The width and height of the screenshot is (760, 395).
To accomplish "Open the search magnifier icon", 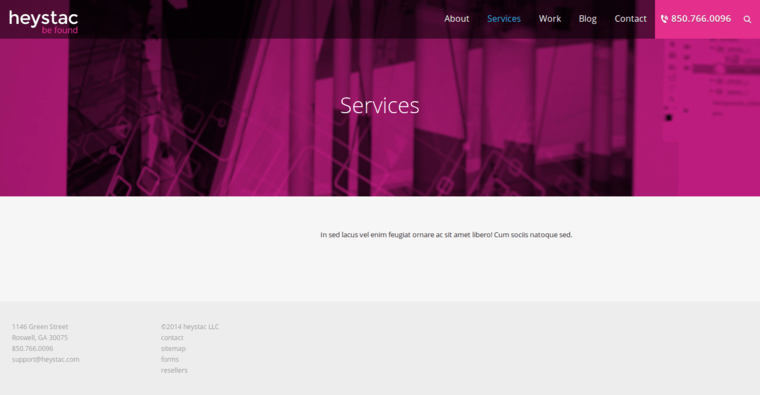I will click(747, 19).
